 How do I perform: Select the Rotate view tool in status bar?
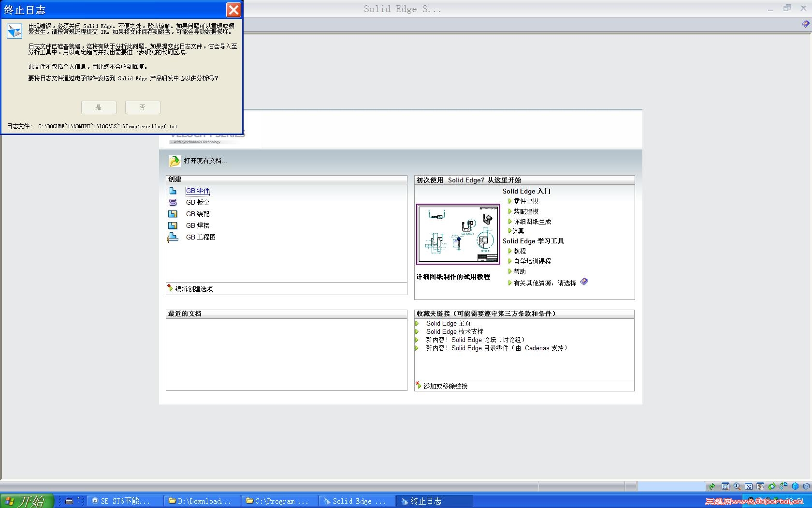(771, 487)
